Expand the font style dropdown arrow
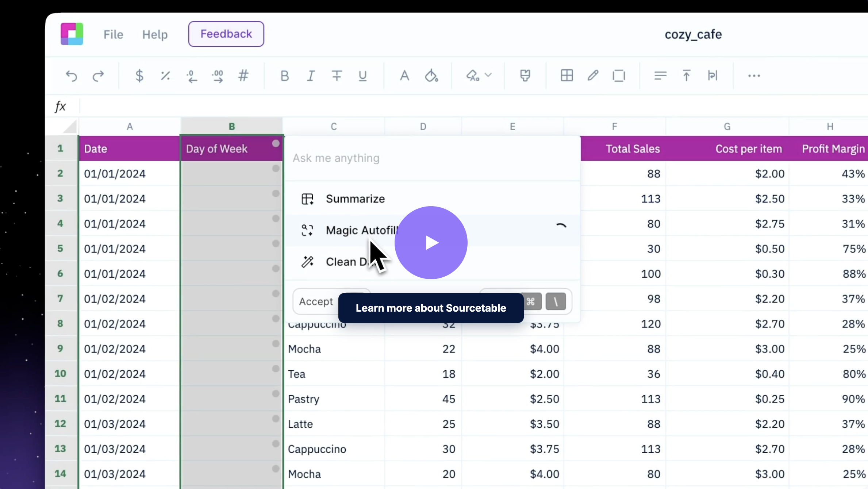The image size is (868, 489). pyautogui.click(x=488, y=75)
